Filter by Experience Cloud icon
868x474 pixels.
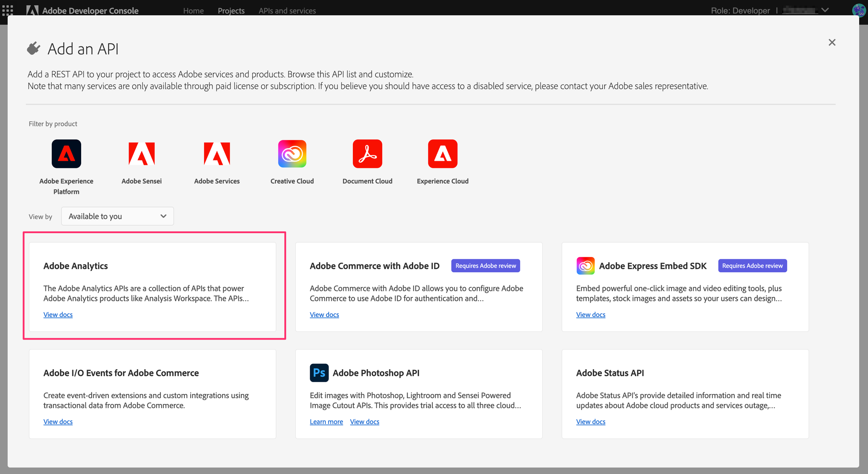pyautogui.click(x=443, y=154)
